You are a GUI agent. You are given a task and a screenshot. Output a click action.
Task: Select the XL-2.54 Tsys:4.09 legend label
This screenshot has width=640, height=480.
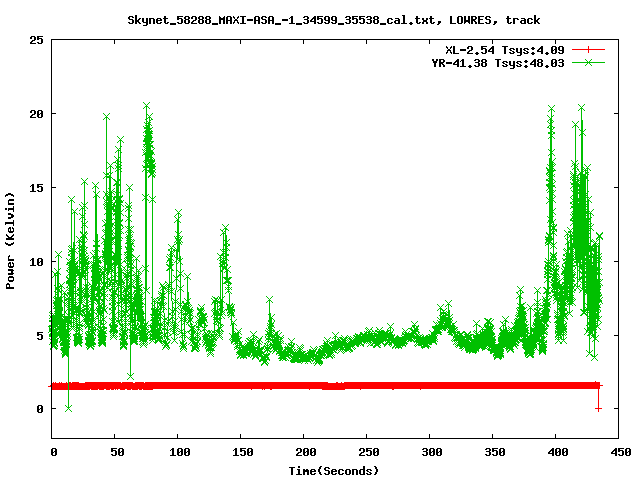[x=504, y=50]
